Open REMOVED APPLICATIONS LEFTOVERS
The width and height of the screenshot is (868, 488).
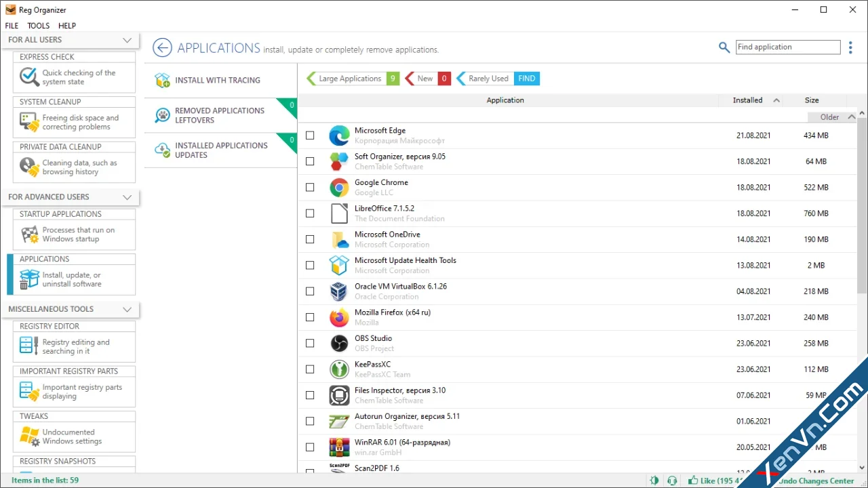(220, 115)
